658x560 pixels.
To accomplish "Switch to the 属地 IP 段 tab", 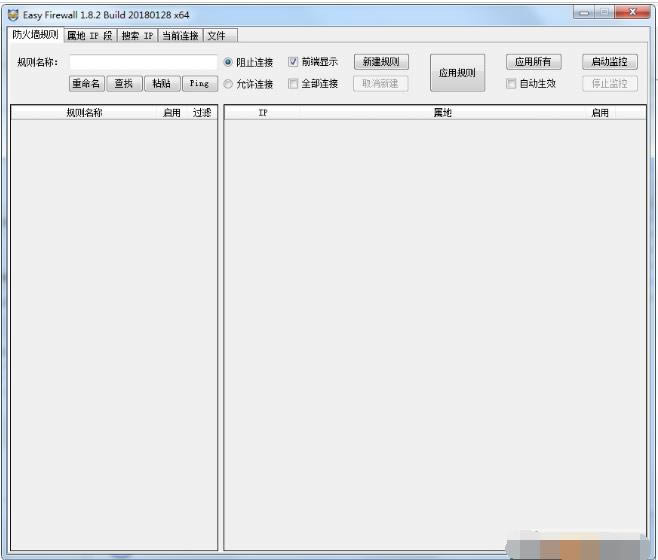I will tap(90, 36).
